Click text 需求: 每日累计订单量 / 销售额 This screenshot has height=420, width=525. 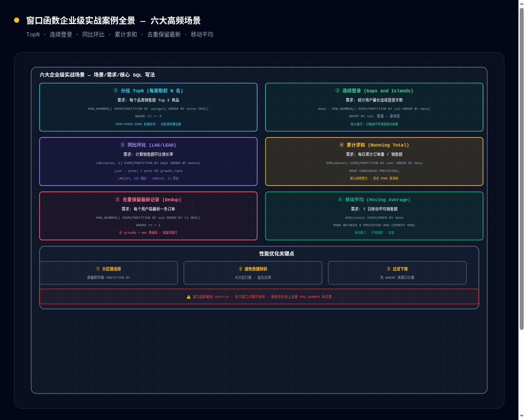374,154
